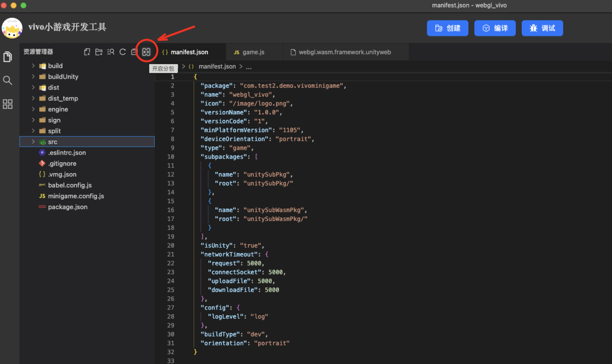Click manifest.json in the breadcrumb
The height and width of the screenshot is (364, 612).
click(x=217, y=67)
